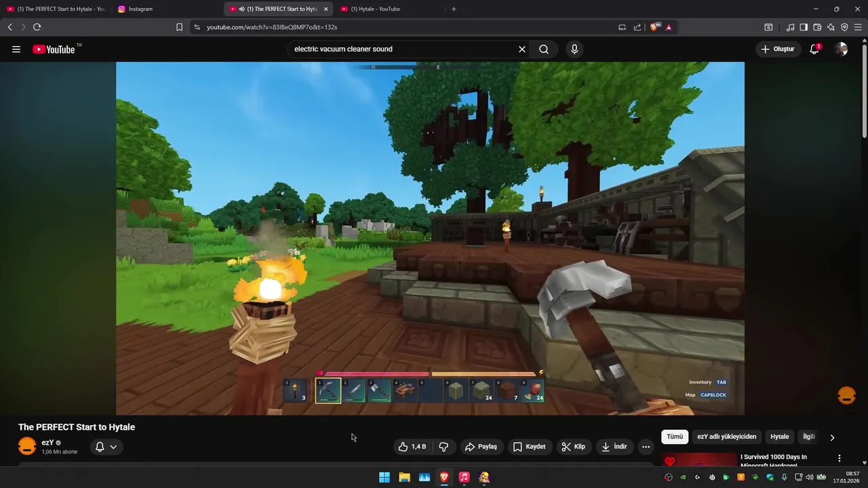Bookmark this page
This screenshot has height=488, width=868.
coord(179,27)
